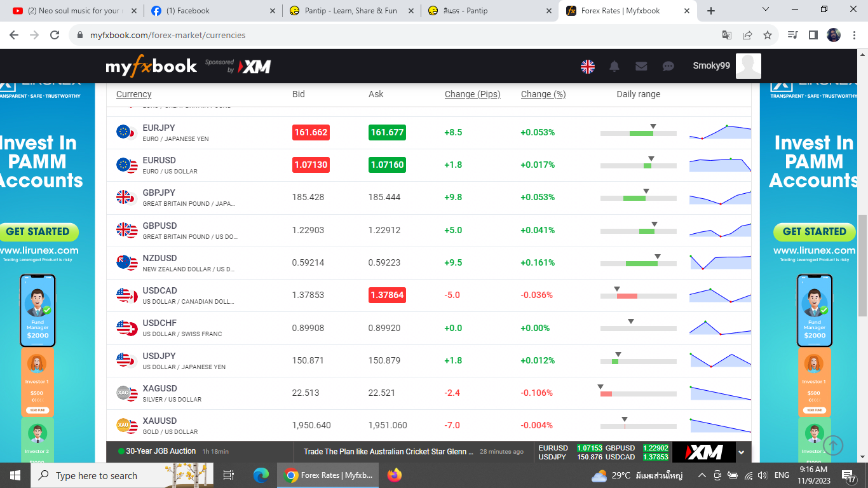
Task: Click the EURUSD flag icon
Action: coord(126,165)
